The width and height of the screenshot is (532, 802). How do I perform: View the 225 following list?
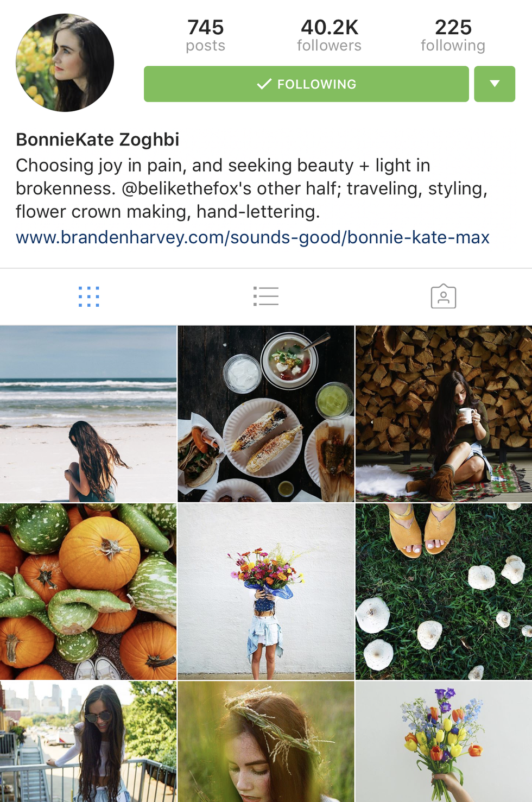[453, 35]
